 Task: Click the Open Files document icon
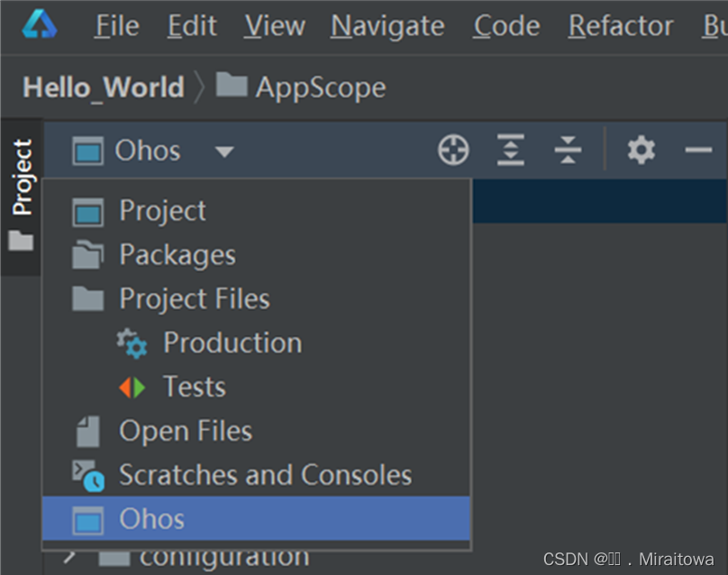point(87,432)
